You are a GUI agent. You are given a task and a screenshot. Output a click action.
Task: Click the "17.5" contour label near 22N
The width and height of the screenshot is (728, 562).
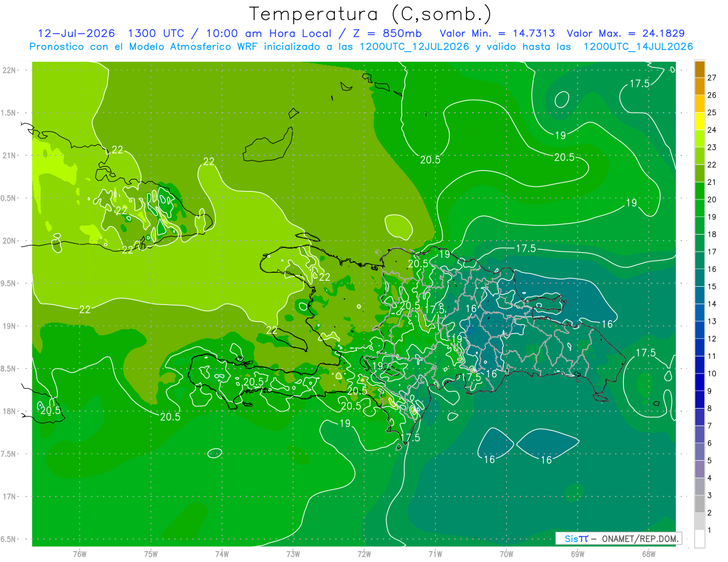tap(639, 84)
